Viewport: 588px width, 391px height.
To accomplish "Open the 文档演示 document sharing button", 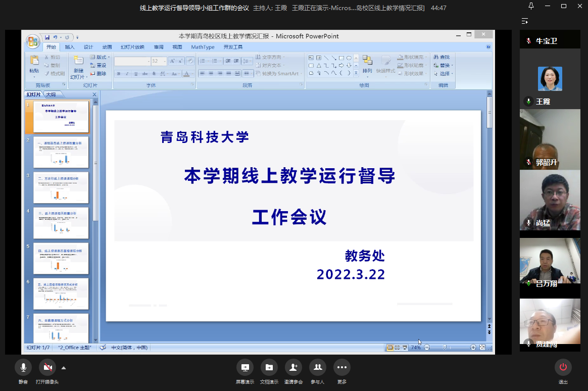I will coord(269,367).
